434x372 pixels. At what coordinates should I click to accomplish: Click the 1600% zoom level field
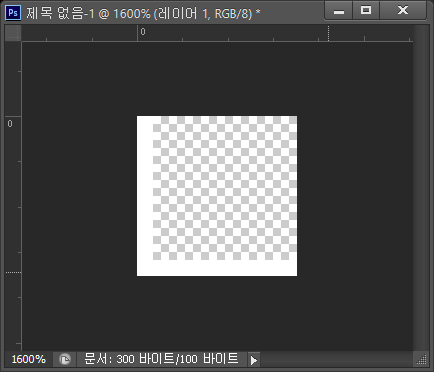29,359
